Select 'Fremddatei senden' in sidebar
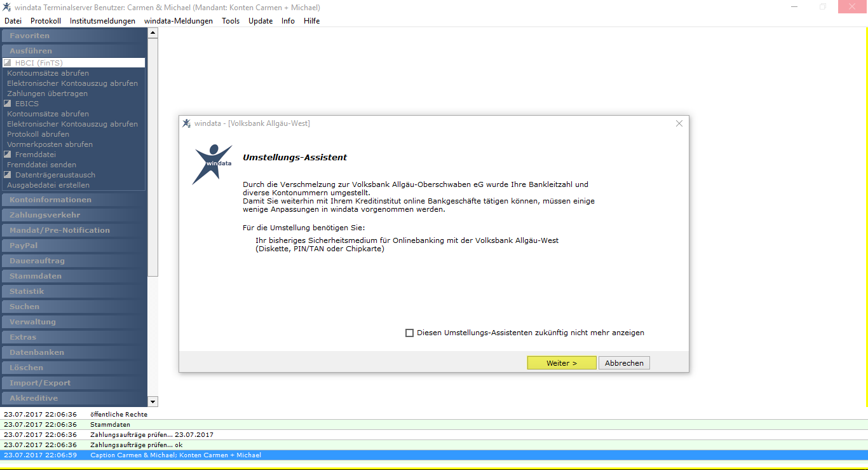This screenshot has height=470, width=868. 41,165
